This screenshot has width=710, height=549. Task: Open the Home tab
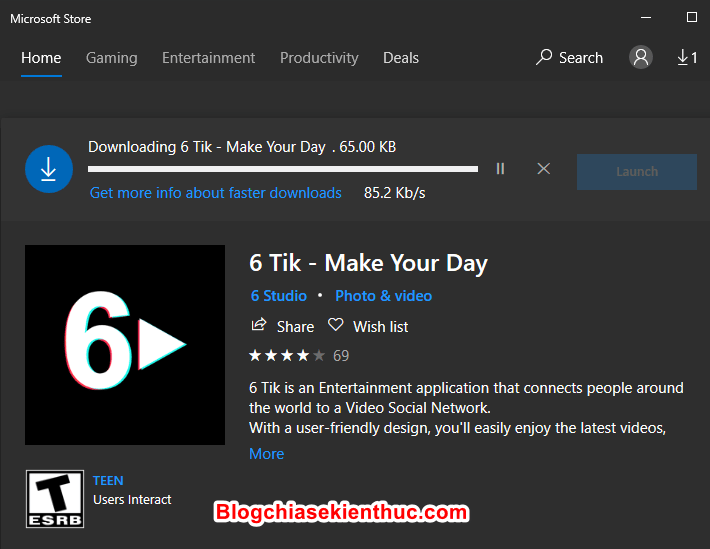(41, 58)
